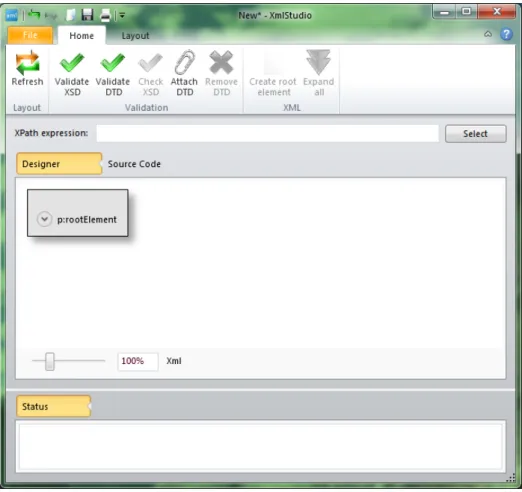Click the save floppy disk icon

click(x=87, y=15)
